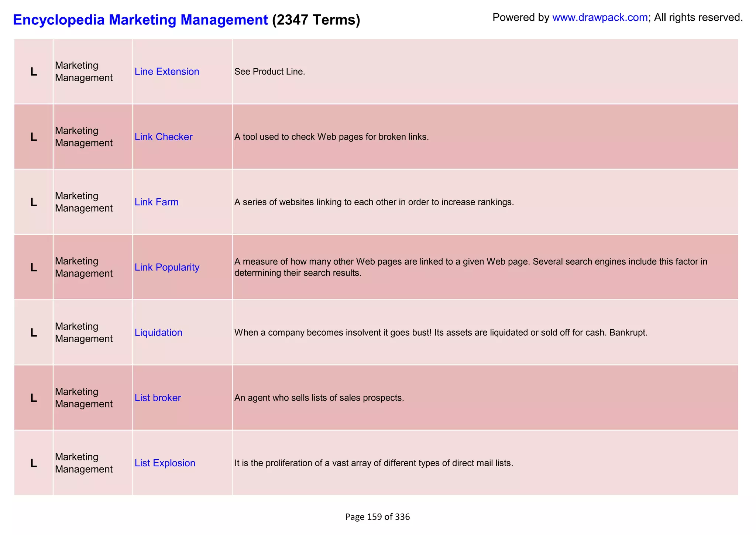Click the Link Popularity definition text
756x535 pixels.
pyautogui.click(x=471, y=267)
